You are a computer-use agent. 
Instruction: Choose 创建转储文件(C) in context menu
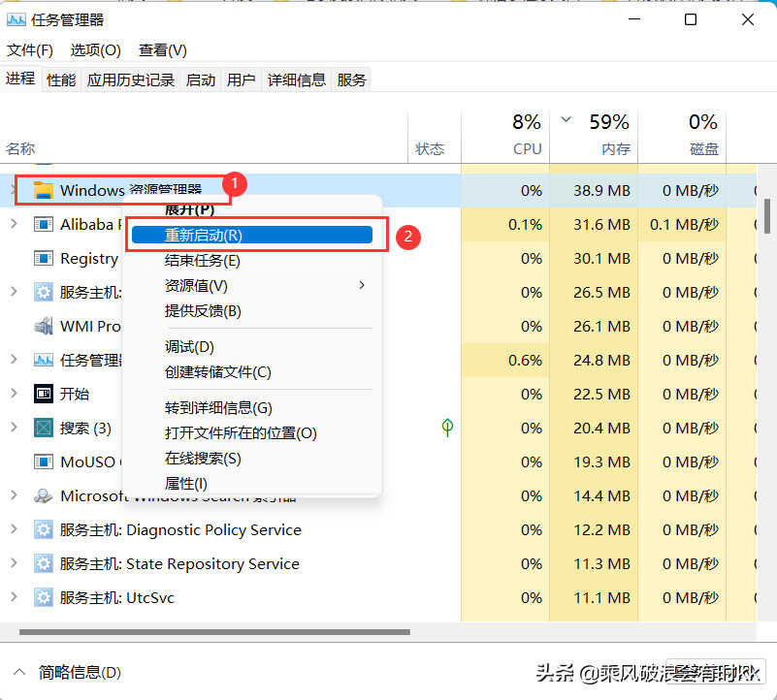(x=252, y=372)
